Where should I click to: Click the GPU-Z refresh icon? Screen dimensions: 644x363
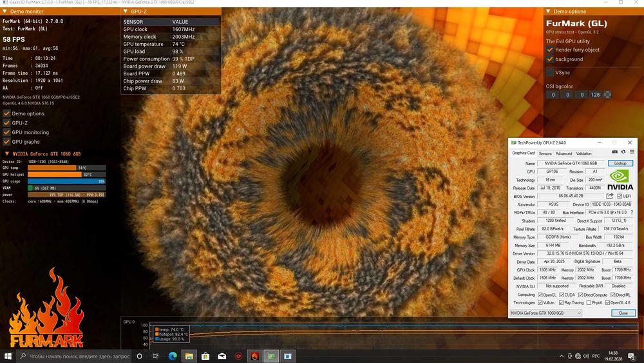point(623,152)
